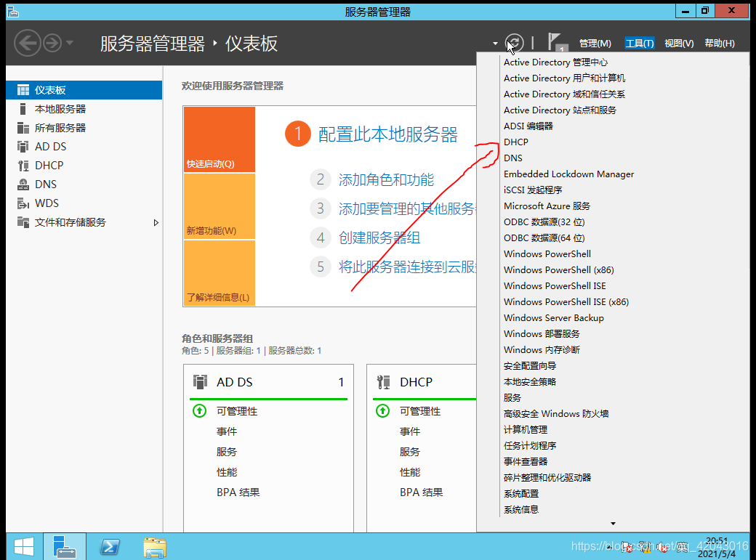Open 添加角色和功能 link
The width and height of the screenshot is (756, 560).
pyautogui.click(x=386, y=179)
